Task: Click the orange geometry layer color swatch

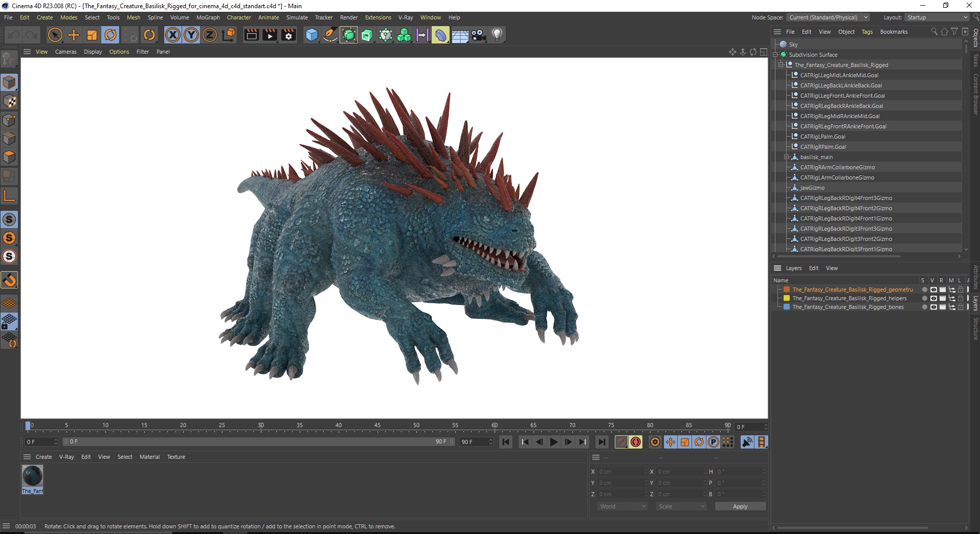Action: pos(787,290)
